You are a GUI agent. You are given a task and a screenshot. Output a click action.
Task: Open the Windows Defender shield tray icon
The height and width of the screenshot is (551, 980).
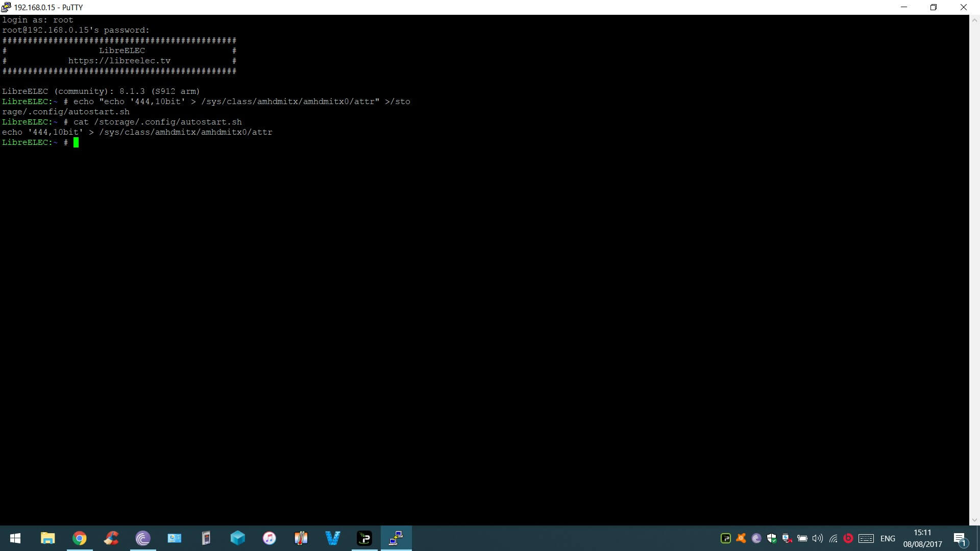coord(772,538)
